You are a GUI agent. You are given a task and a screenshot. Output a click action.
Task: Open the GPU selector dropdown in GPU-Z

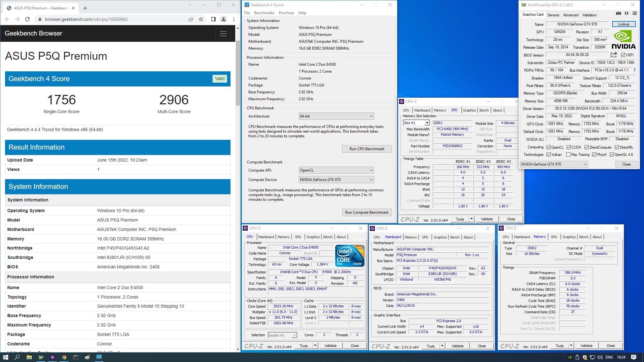554,164
